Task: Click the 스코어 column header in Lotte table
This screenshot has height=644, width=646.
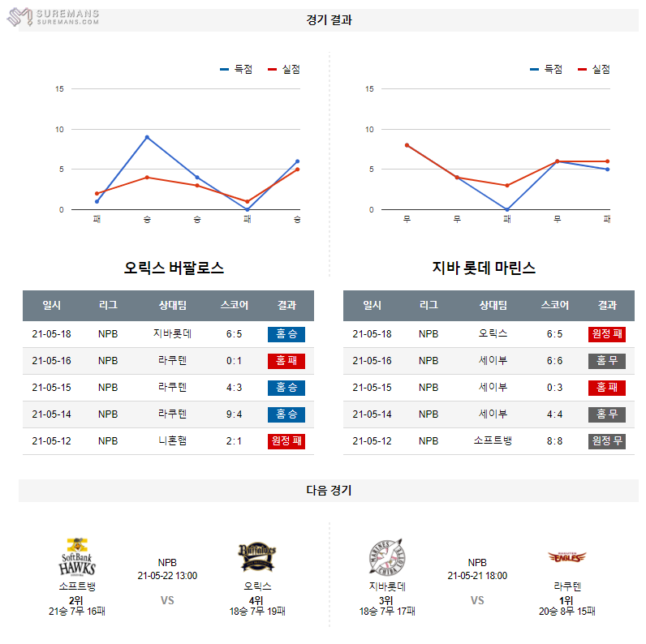Action: pos(555,306)
